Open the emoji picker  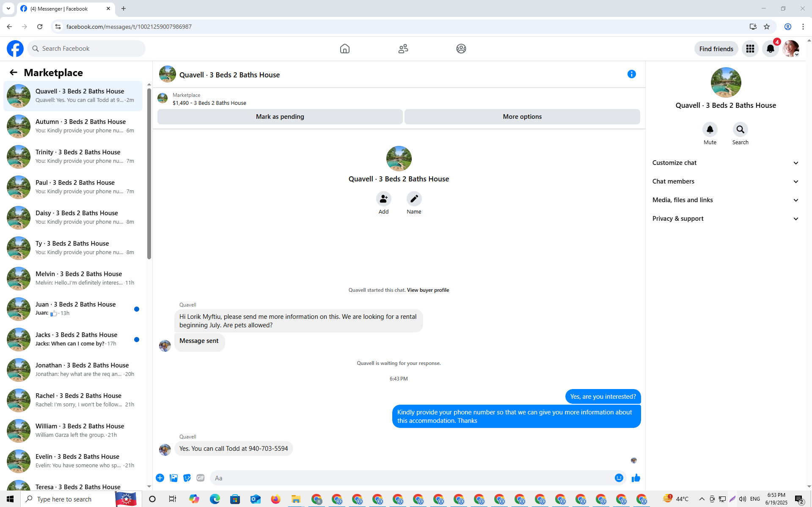619,478
